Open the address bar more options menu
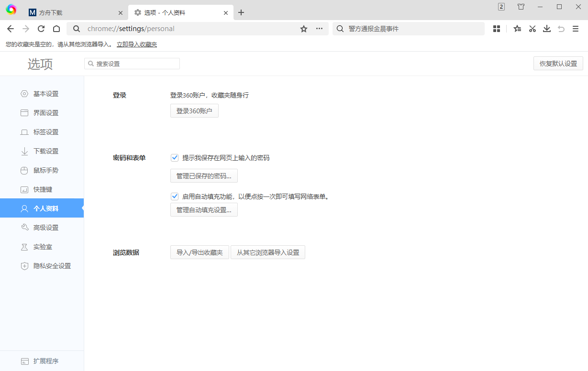The height and width of the screenshot is (371, 588). [319, 29]
